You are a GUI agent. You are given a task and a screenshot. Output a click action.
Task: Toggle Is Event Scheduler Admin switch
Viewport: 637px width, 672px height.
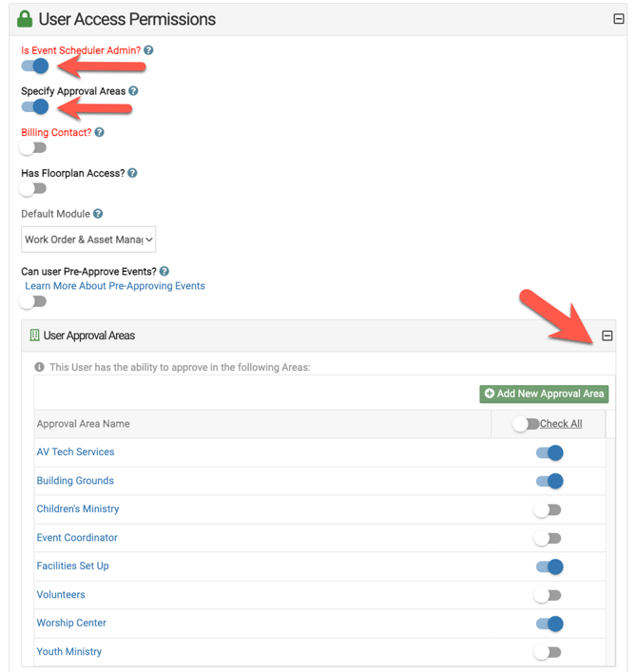coord(34,67)
